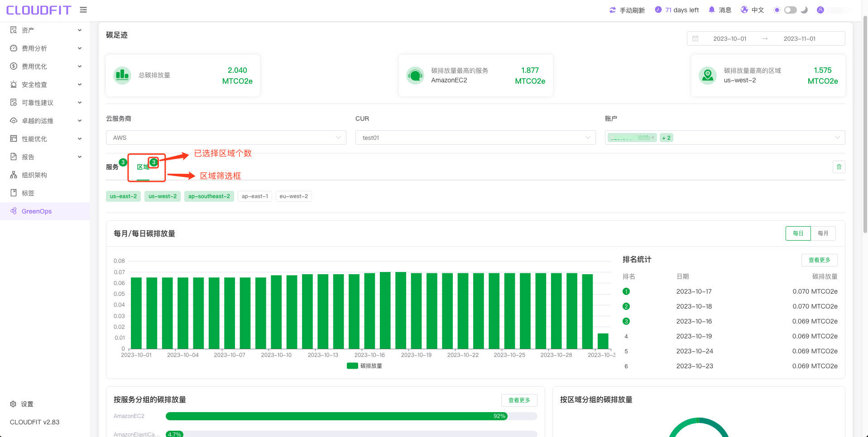Open the 组织架构 menu item

45,175
